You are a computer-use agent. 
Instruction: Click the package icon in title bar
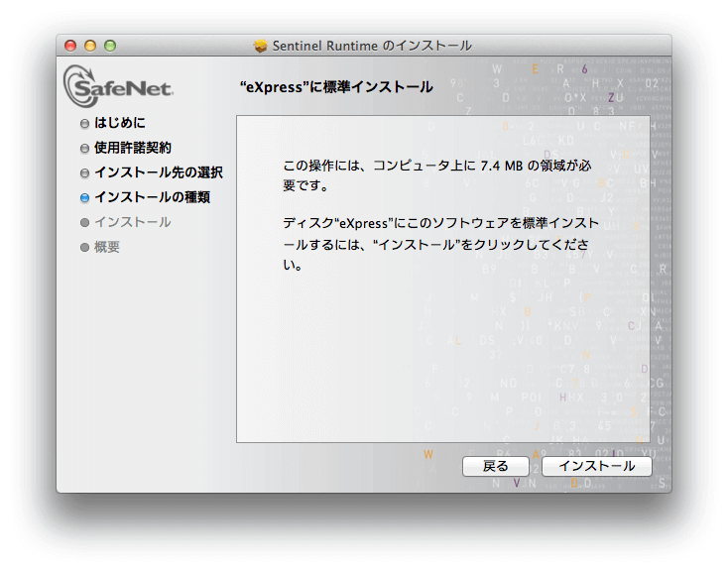coord(261,46)
